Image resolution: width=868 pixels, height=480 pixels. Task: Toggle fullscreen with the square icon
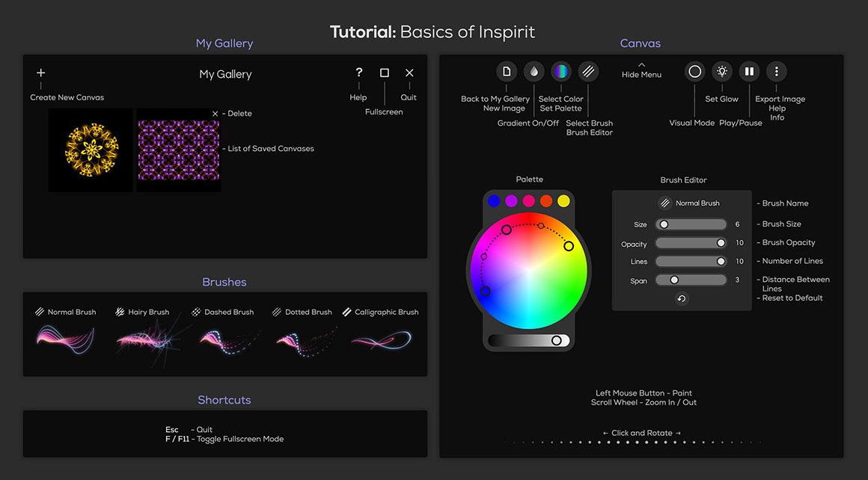coord(385,73)
